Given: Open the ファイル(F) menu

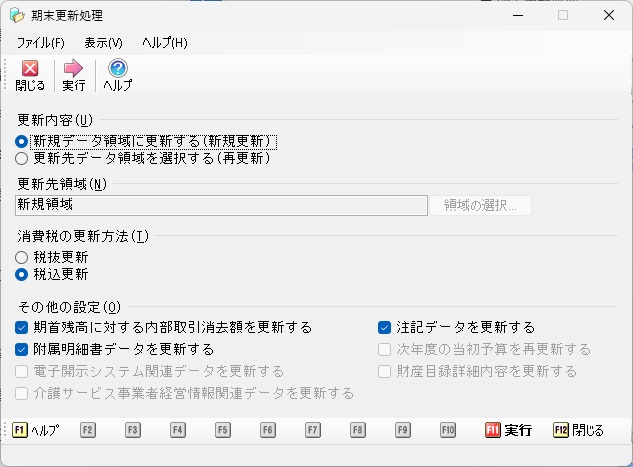Looking at the screenshot, I should [40, 43].
